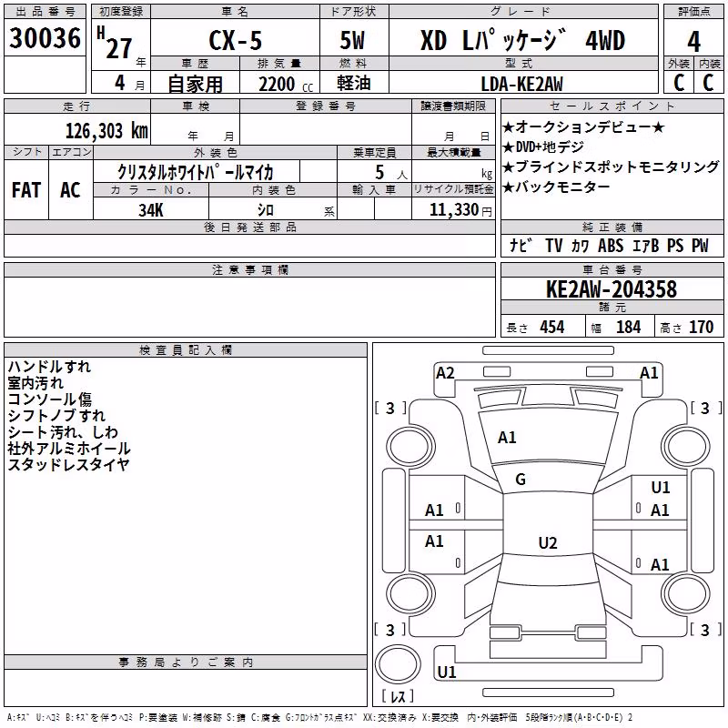
Task: Click mileage 126,303 km
Action: click(x=106, y=131)
